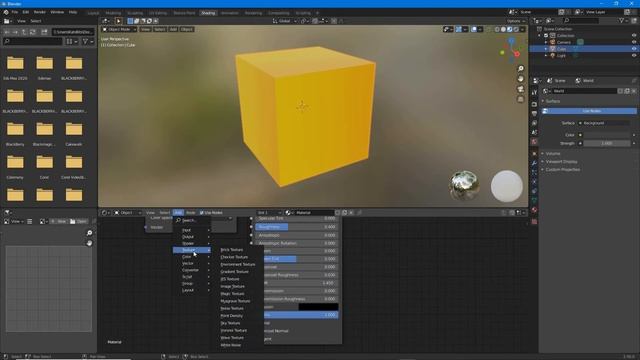Select Image Texture from Texture submenu
The width and height of the screenshot is (640, 360).
tap(233, 287)
